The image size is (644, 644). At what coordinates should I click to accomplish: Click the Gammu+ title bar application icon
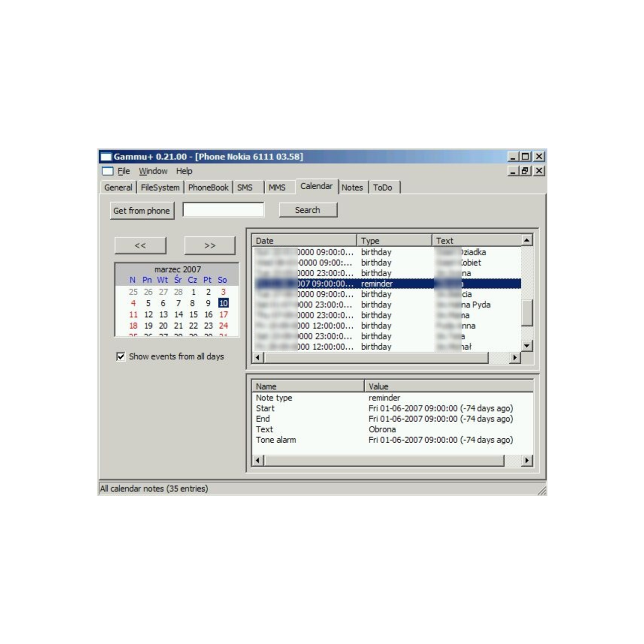[106, 156]
